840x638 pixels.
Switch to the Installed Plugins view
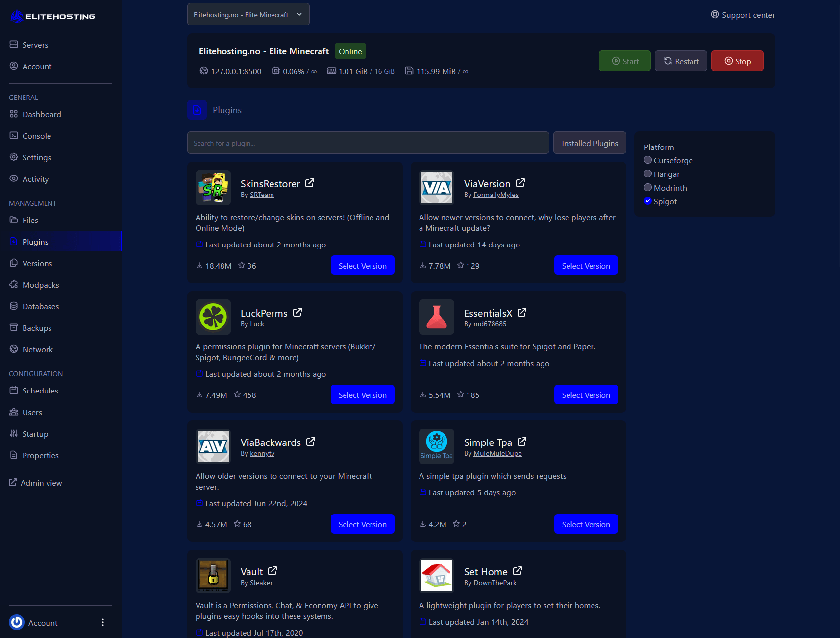click(590, 143)
